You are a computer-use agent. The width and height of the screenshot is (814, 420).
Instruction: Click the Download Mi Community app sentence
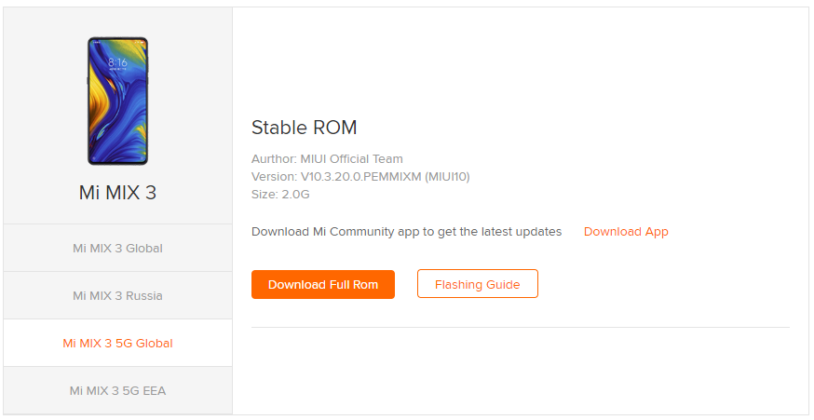pyautogui.click(x=406, y=232)
